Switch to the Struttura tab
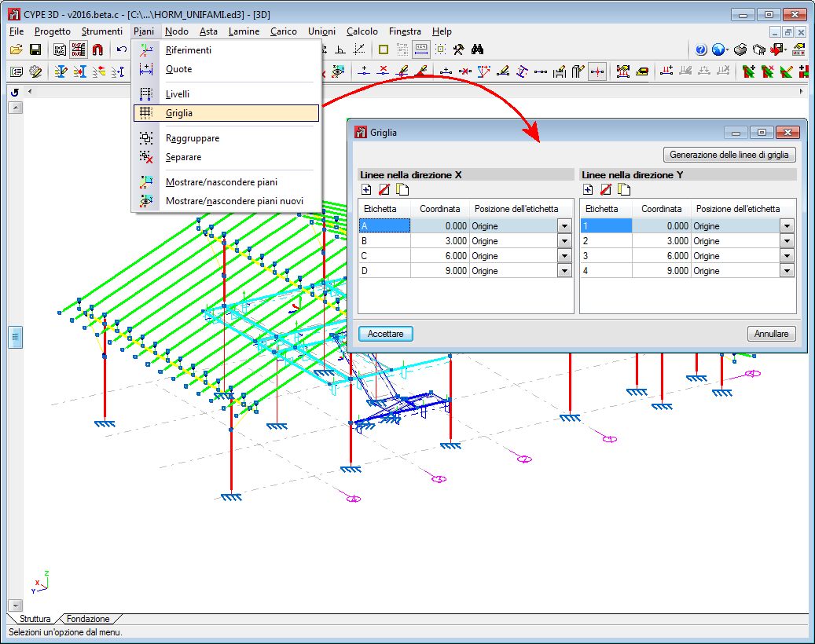The width and height of the screenshot is (815, 644). [35, 619]
